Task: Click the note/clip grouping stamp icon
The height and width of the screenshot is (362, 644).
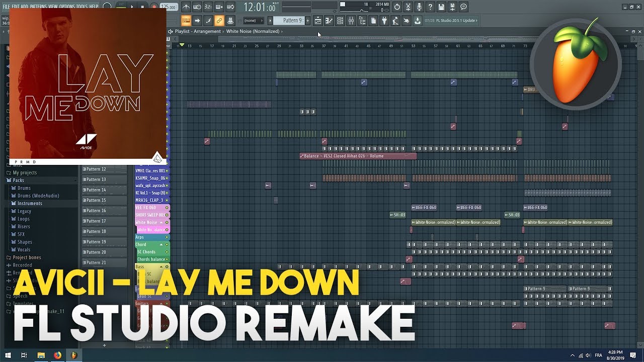Action: 230,21
